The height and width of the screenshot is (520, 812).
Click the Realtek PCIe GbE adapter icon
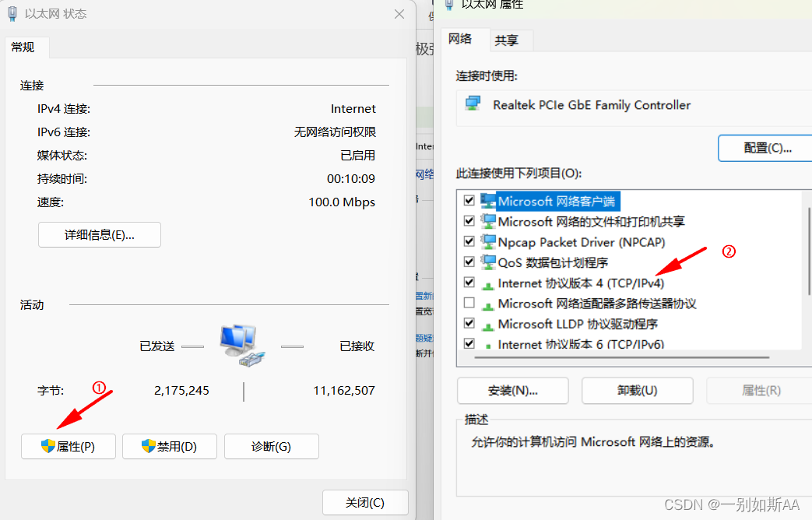(x=473, y=104)
